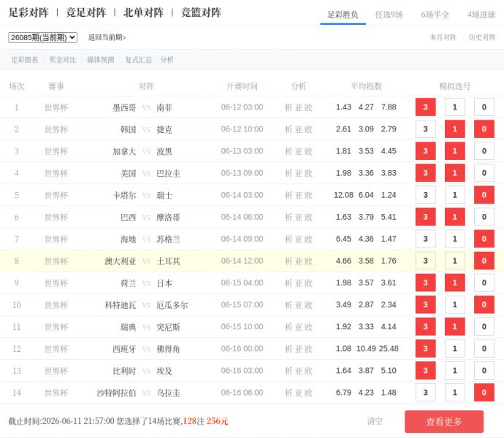The width and height of the screenshot is (504, 438).
Task: Open 欧 odds for Netherlands vs Japan
Action: tap(308, 283)
